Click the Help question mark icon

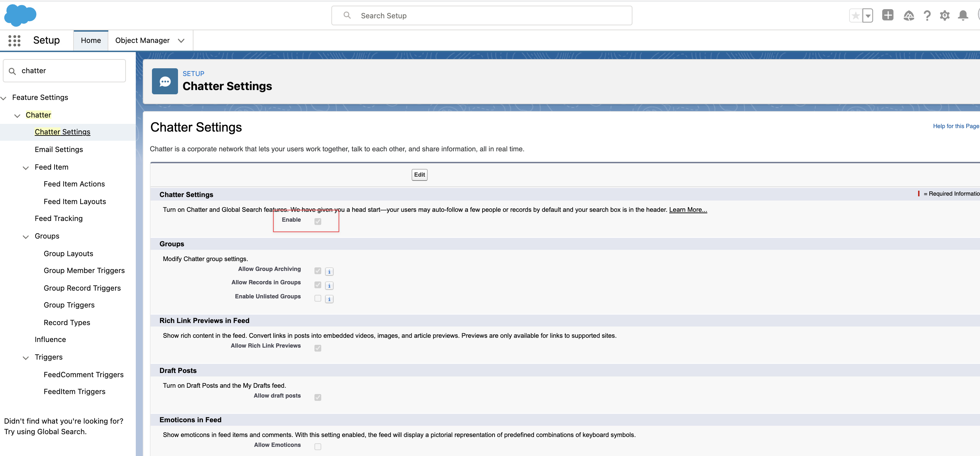[x=927, y=15]
